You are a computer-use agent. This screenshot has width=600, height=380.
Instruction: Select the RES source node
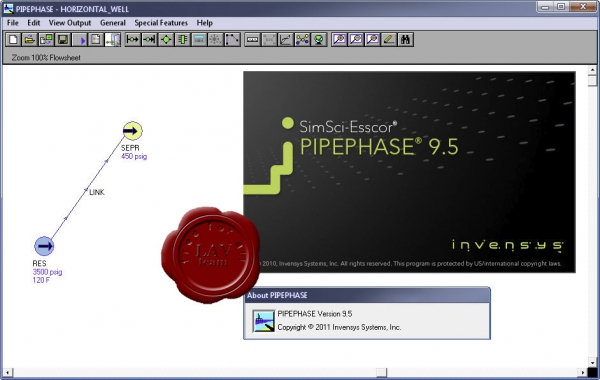point(44,246)
